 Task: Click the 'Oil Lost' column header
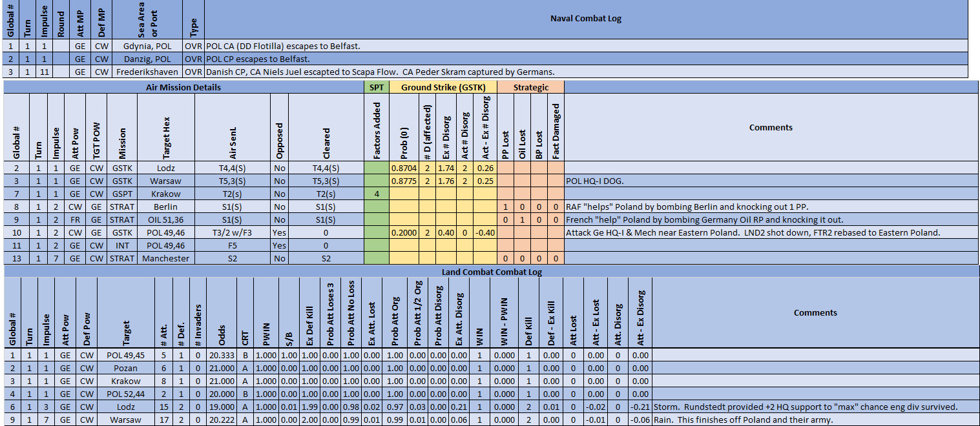522,128
